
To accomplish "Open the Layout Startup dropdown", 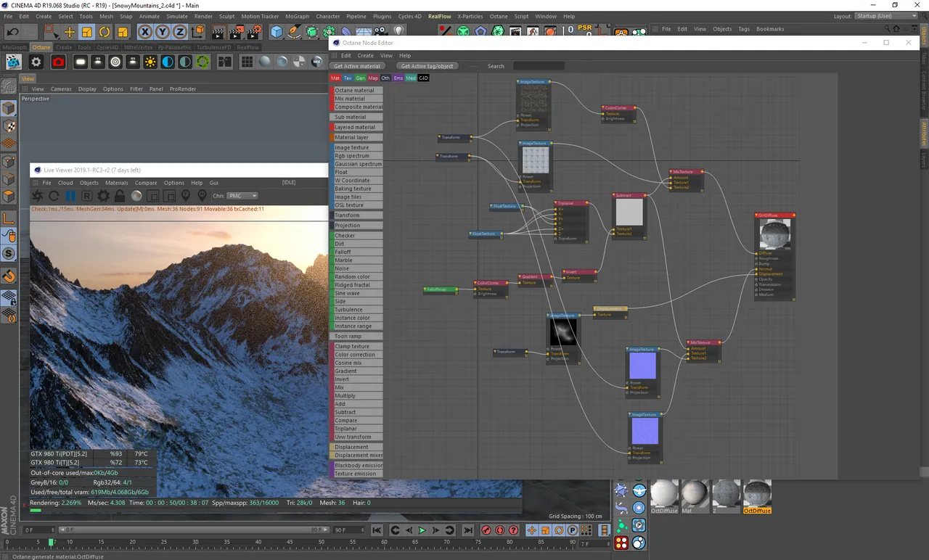I will tap(886, 16).
